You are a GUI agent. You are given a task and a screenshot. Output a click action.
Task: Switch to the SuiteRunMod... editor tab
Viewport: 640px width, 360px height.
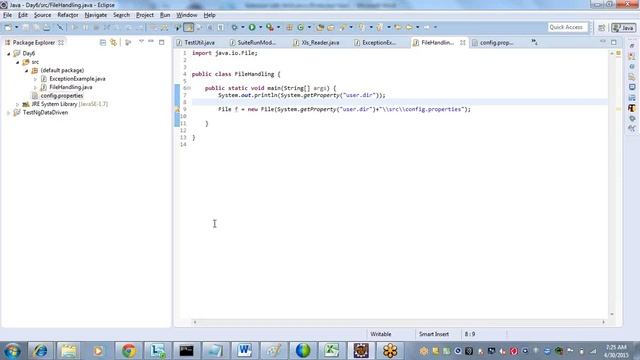pos(256,42)
